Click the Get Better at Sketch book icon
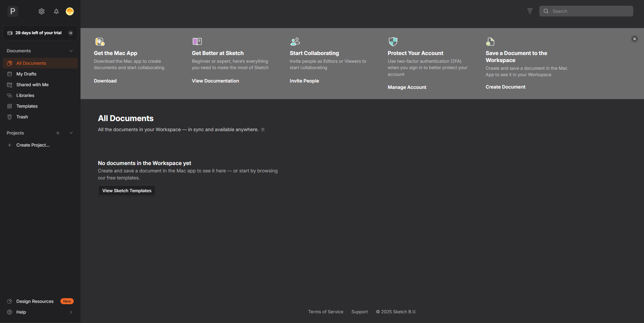 197,42
